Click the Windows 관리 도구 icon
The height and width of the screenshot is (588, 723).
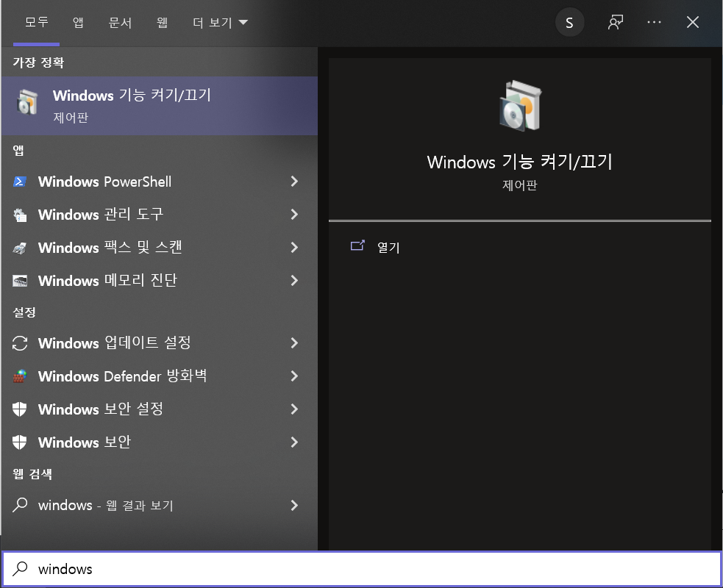19,215
